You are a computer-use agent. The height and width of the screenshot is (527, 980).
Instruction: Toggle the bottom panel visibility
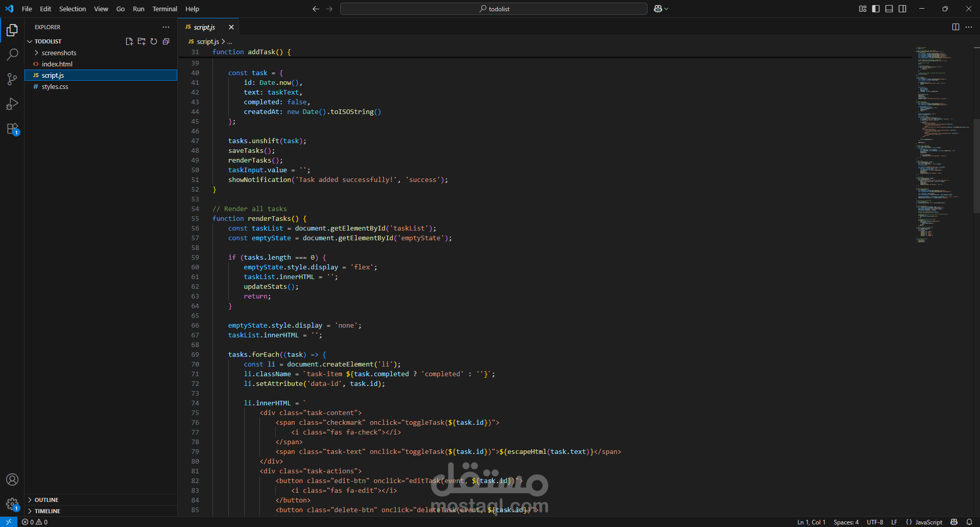(x=889, y=9)
